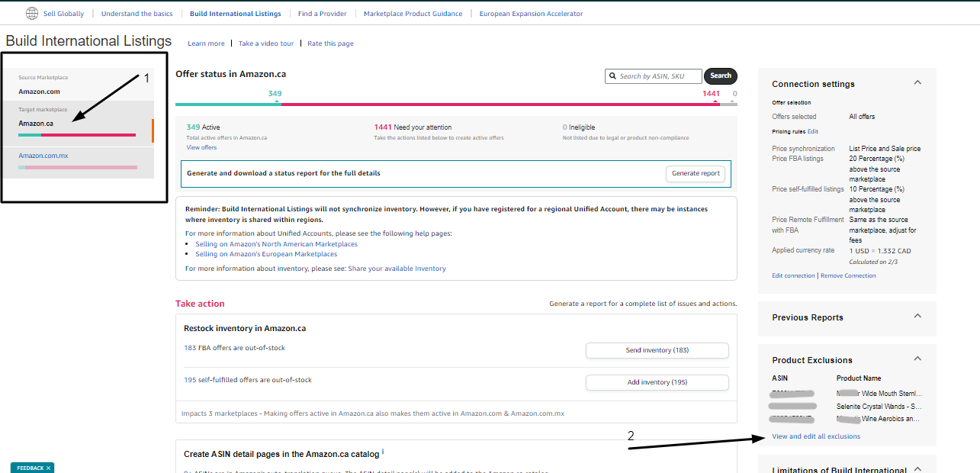Open View and edit all exclusions link

click(816, 436)
